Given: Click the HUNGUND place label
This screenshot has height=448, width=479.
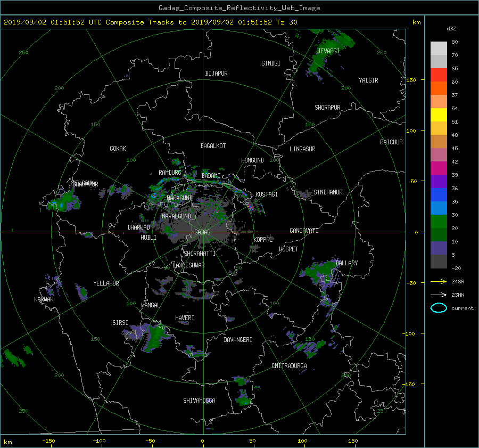Looking at the screenshot, I should [x=252, y=160].
